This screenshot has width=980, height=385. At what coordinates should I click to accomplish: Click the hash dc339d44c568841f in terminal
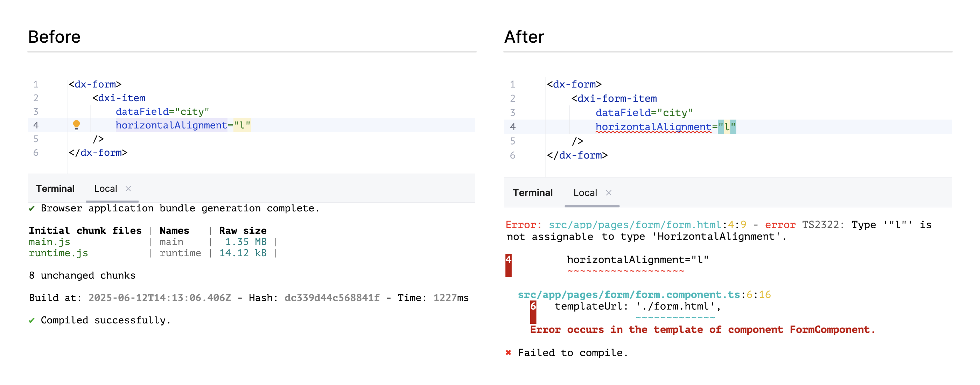332,298
